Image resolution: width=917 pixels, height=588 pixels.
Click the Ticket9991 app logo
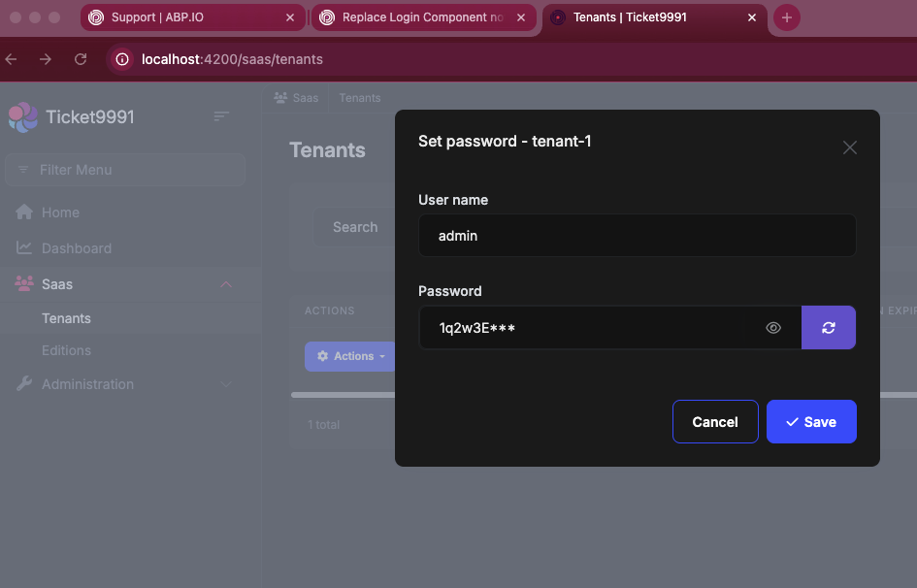click(x=23, y=117)
